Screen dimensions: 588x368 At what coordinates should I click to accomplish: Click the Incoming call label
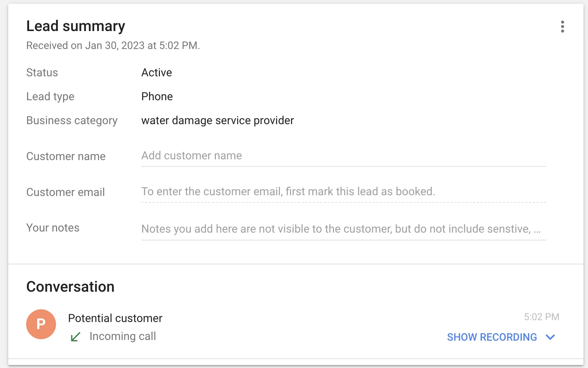tap(123, 336)
